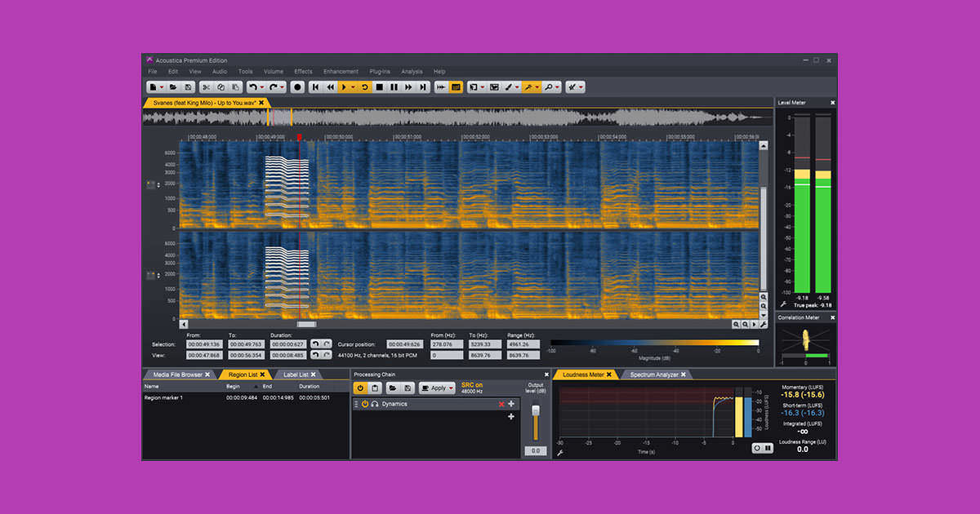This screenshot has height=514, width=980.
Task: Click the Paste icon in the top toolbar
Action: point(235,86)
